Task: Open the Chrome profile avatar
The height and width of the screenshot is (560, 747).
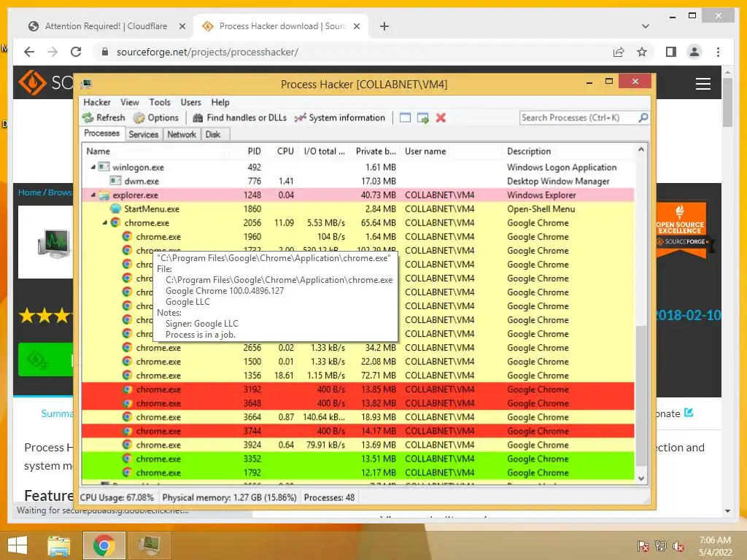Action: (x=694, y=52)
